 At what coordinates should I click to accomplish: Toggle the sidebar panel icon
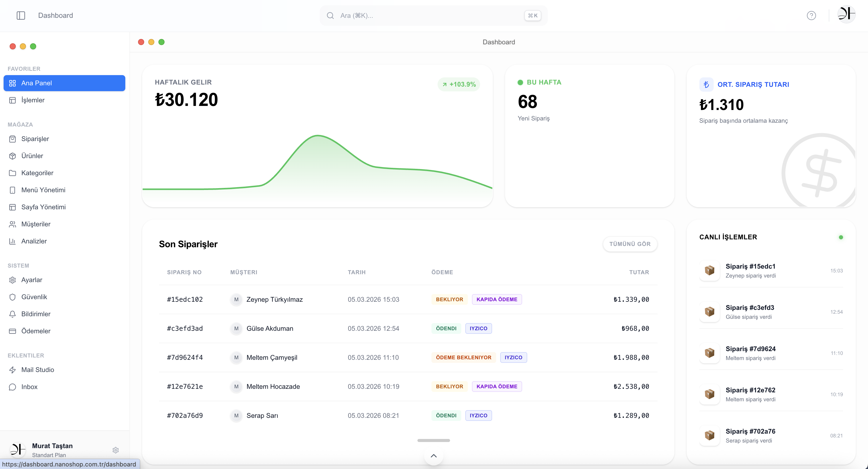(x=21, y=16)
